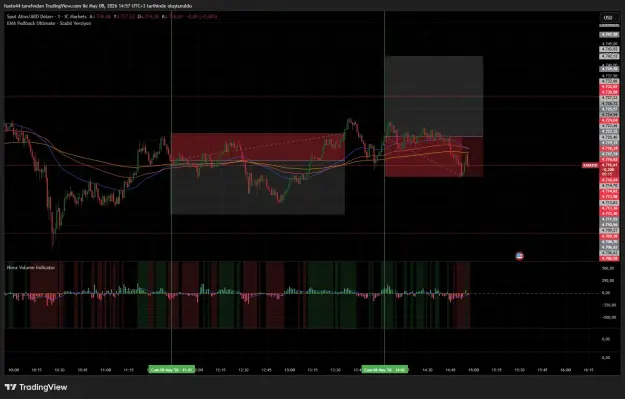Click the 15:00 time axis label
625x399 pixels.
click(474, 370)
